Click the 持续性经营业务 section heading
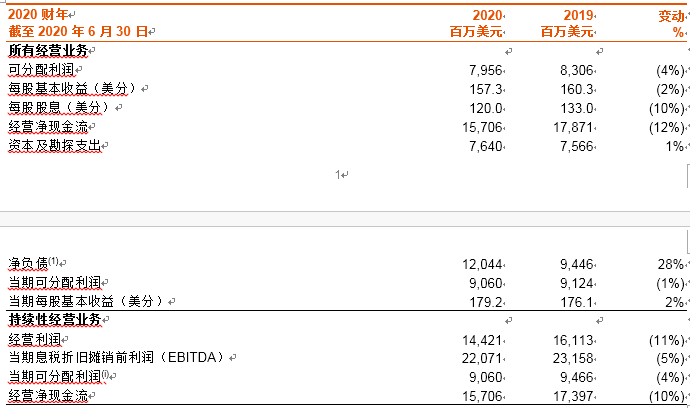This screenshot has height=408, width=690. pos(55,320)
